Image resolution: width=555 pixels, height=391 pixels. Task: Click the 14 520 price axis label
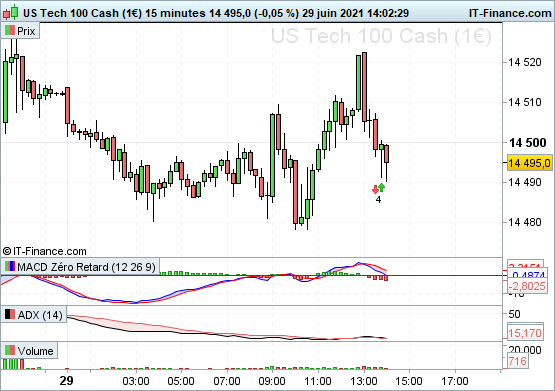525,62
